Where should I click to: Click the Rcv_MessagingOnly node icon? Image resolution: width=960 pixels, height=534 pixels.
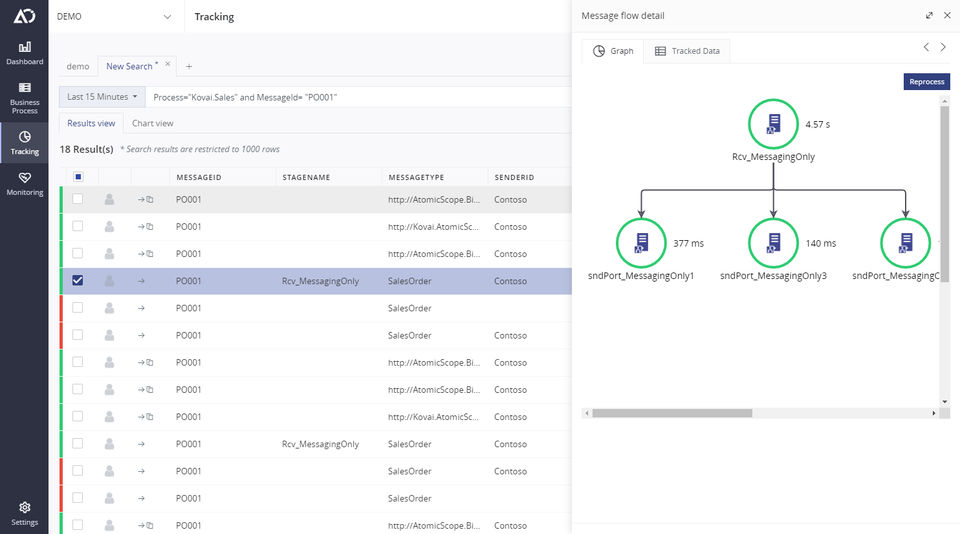[x=773, y=124]
